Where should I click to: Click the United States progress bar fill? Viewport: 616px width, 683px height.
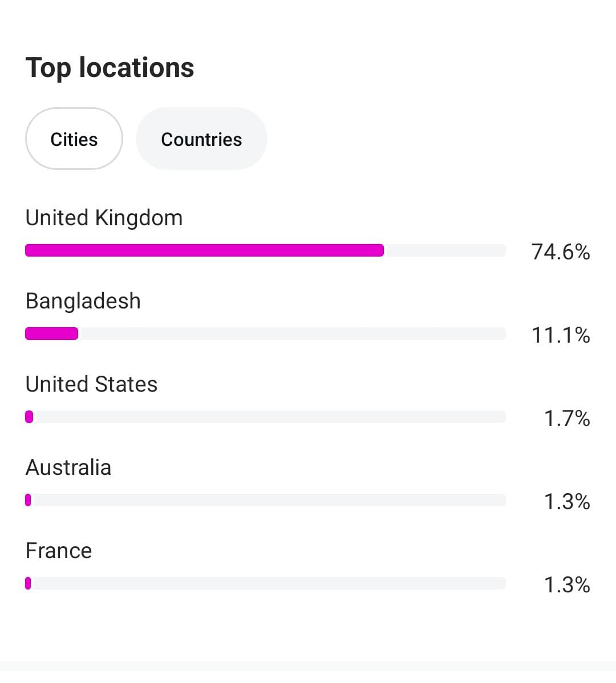pyautogui.click(x=29, y=417)
